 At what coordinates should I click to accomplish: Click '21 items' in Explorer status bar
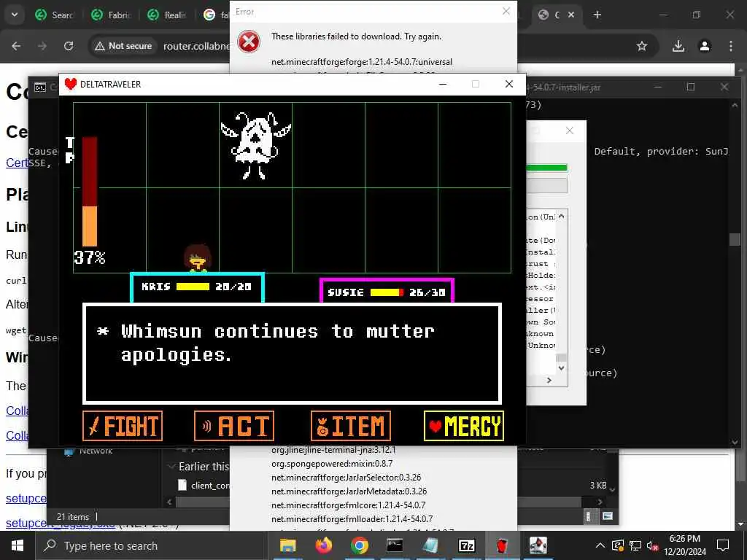coord(73,517)
